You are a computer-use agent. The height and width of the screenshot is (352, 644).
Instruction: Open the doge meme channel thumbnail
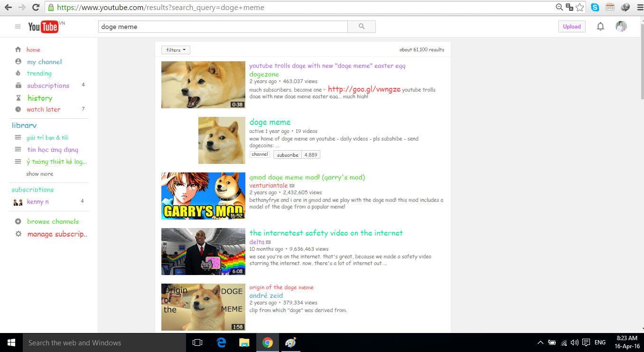tap(222, 140)
